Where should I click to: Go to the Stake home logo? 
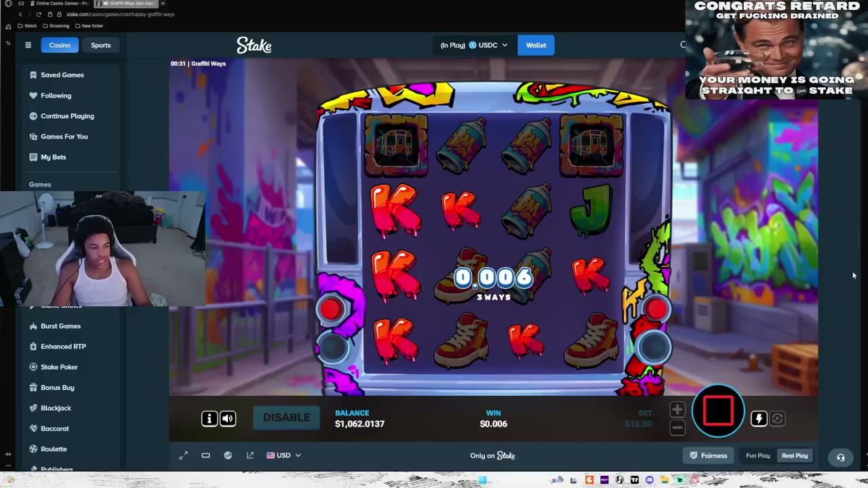254,45
